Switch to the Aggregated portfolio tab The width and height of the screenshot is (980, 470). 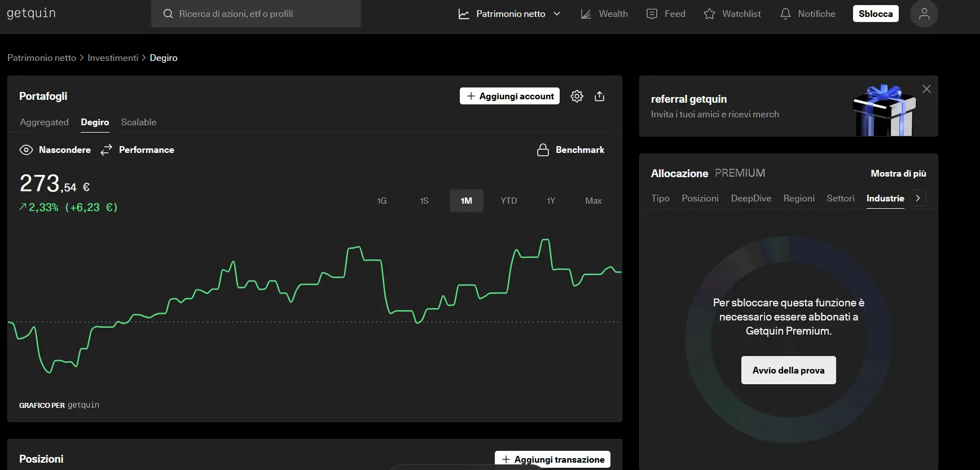[44, 122]
